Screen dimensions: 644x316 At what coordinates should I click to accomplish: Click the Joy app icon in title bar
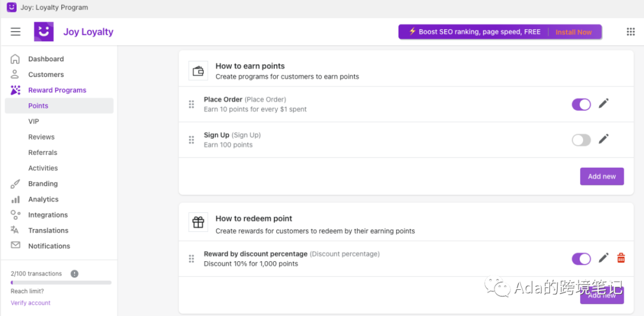coord(12,7)
